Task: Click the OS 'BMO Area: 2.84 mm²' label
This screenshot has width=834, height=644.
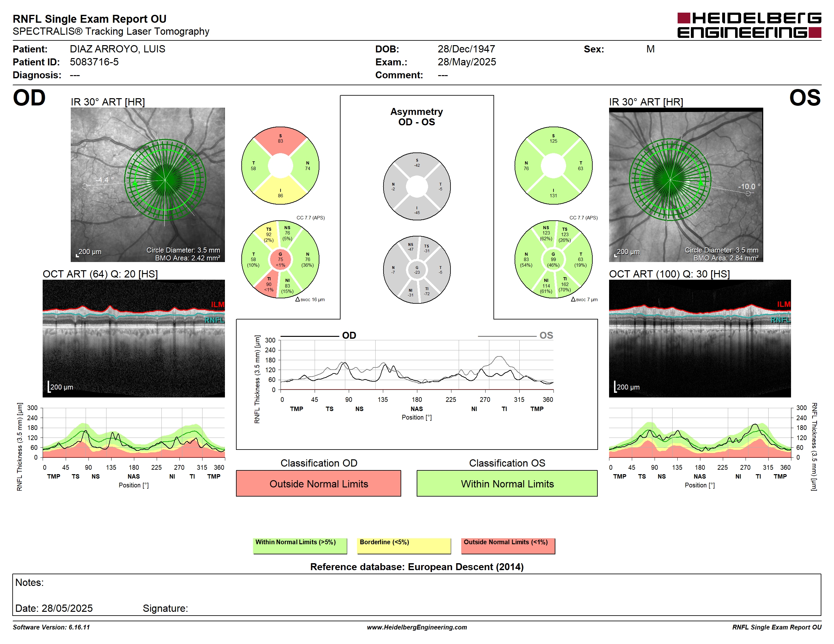Action: (726, 258)
